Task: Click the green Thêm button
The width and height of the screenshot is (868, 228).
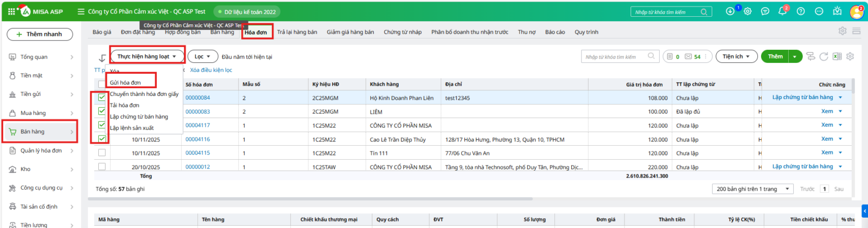Action: (775, 56)
